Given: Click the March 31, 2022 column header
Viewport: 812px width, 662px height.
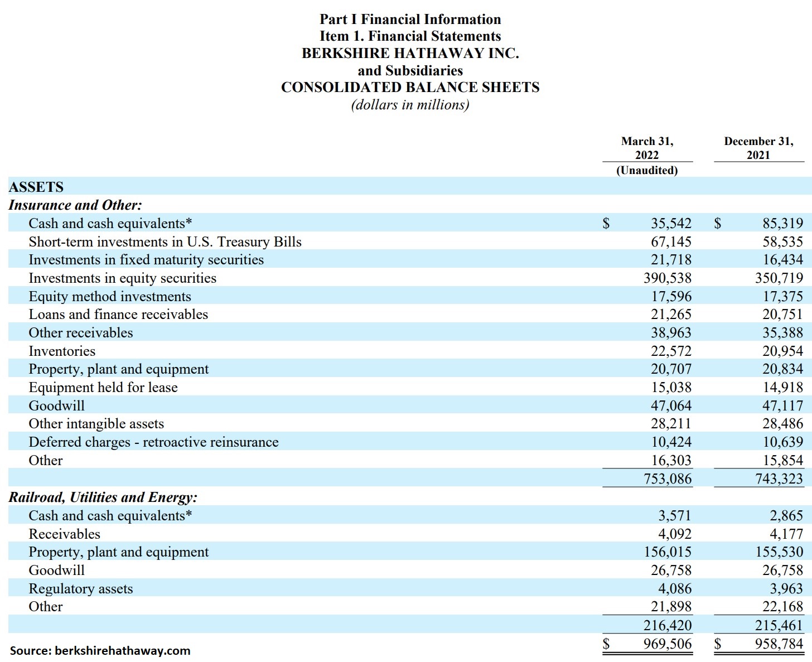Looking at the screenshot, I should pos(647,148).
